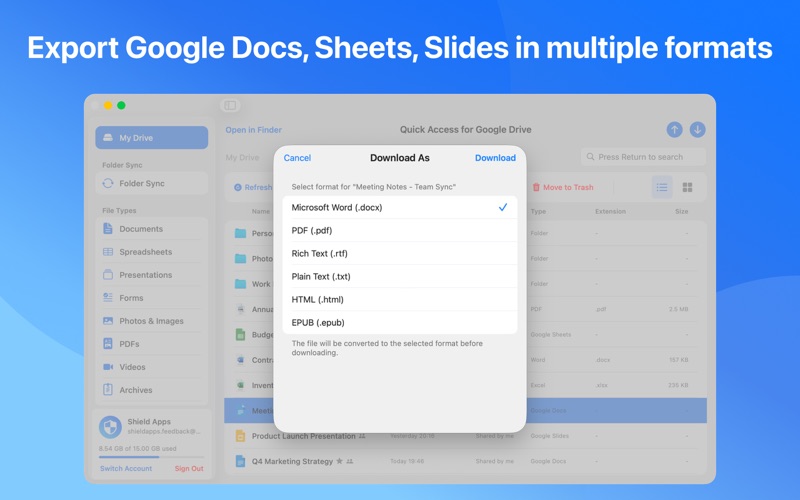This screenshot has width=800, height=500.
Task: Click the star icon on Q4 Marketing Strategy
Action: (x=339, y=461)
